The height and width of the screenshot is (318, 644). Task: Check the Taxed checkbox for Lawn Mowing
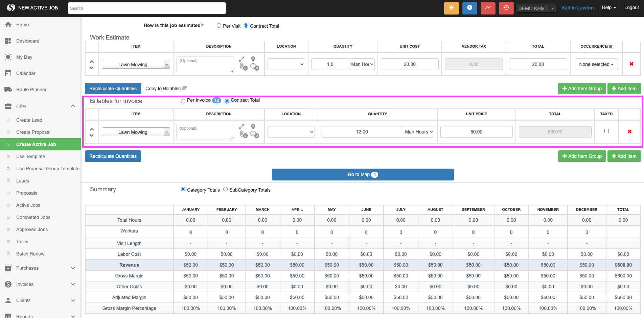point(606,131)
